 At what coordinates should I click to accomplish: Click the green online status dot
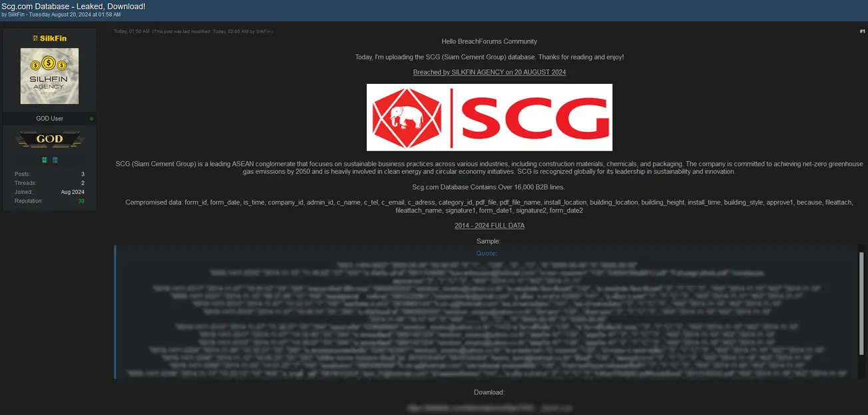(x=91, y=119)
